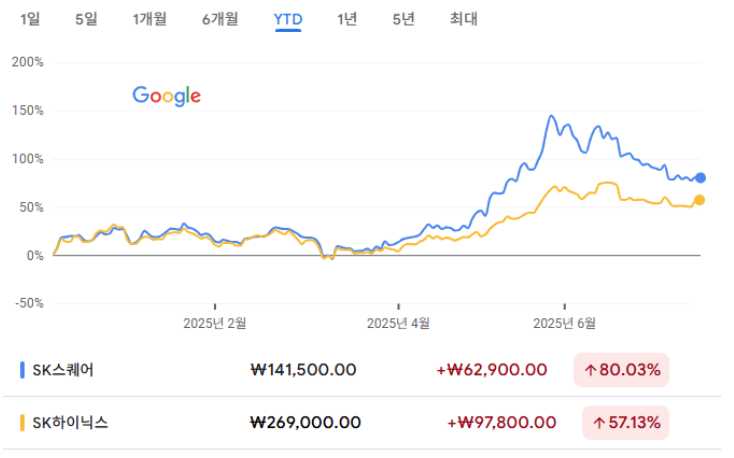Open the SK하이닉스 stock name link

click(70, 422)
